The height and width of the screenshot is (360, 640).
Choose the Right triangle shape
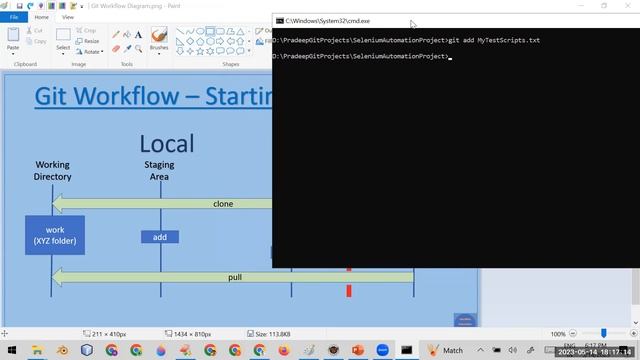(x=180, y=41)
